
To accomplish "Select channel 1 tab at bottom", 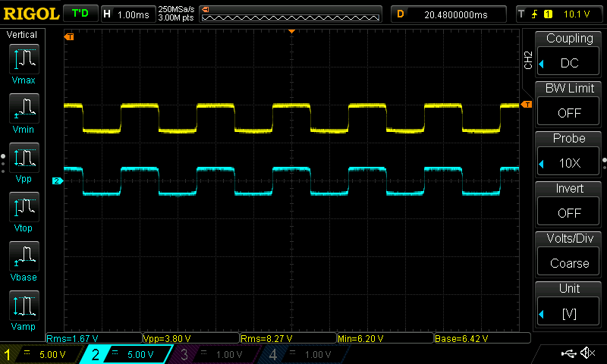I will pyautogui.click(x=41, y=354).
